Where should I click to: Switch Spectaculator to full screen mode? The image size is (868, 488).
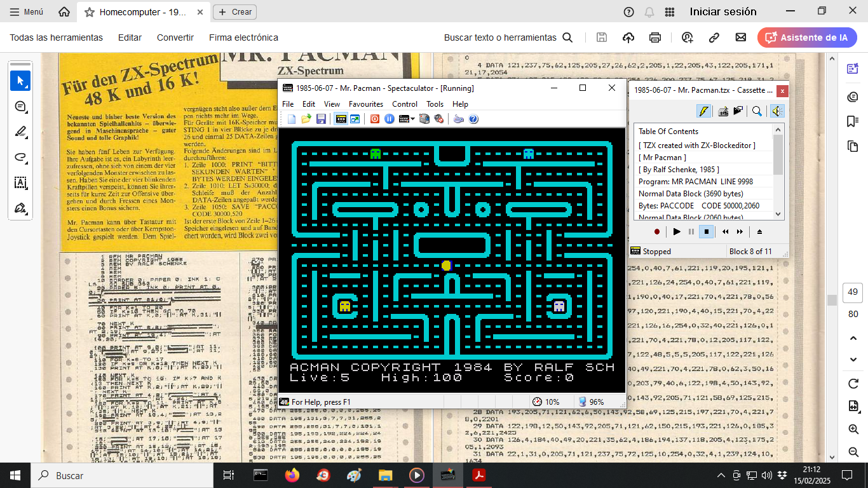pos(355,119)
